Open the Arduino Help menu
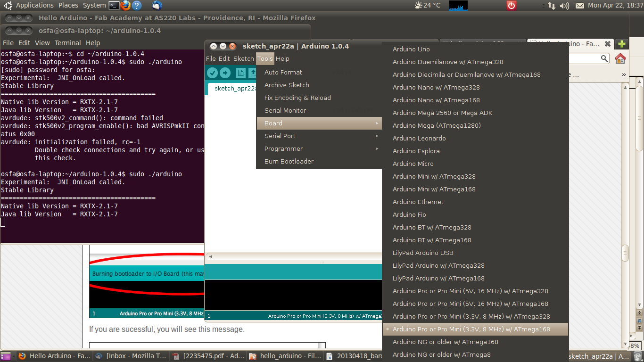Viewport: 644px width, 362px height. [x=282, y=58]
